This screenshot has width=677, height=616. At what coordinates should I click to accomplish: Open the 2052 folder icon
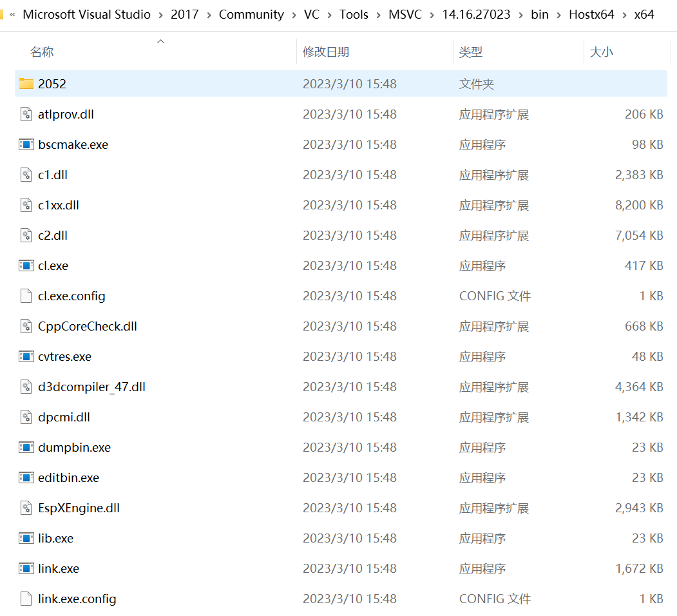(25, 84)
